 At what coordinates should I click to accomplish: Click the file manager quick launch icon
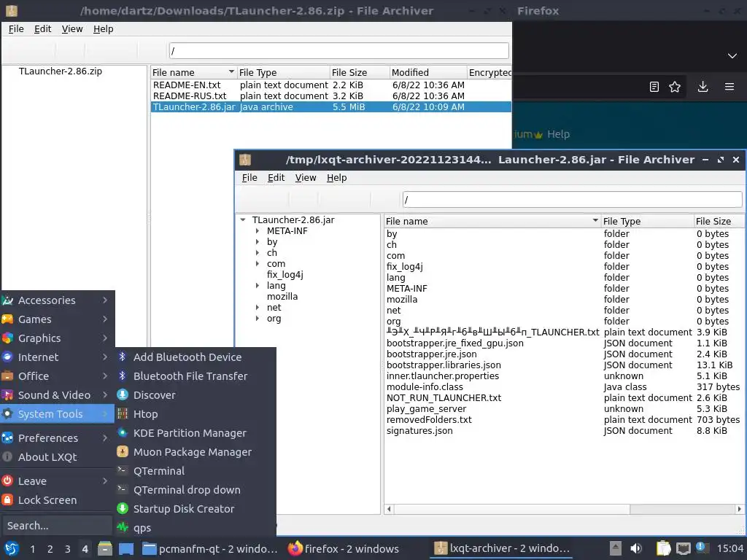click(105, 548)
